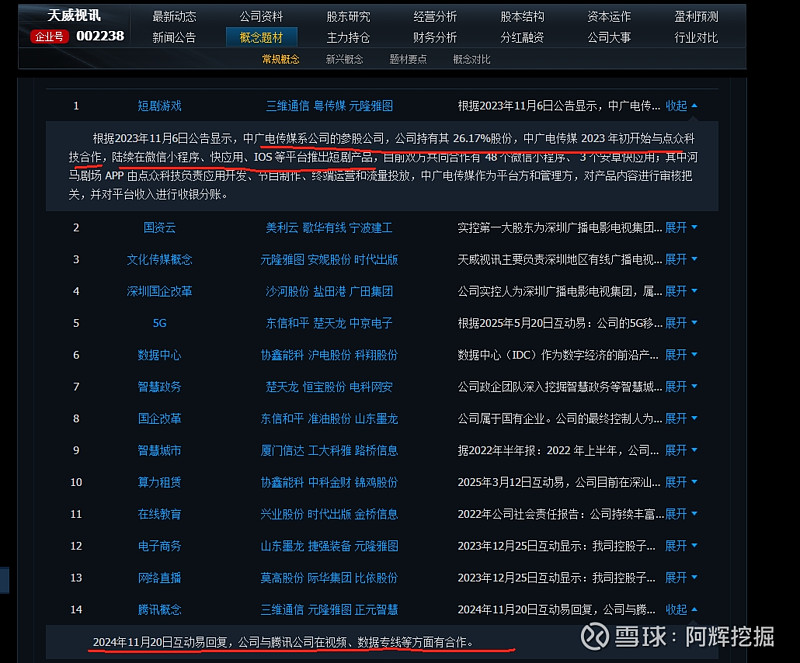The height and width of the screenshot is (663, 800).
Task: Open the 盐田港 stock link
Action: click(x=329, y=291)
